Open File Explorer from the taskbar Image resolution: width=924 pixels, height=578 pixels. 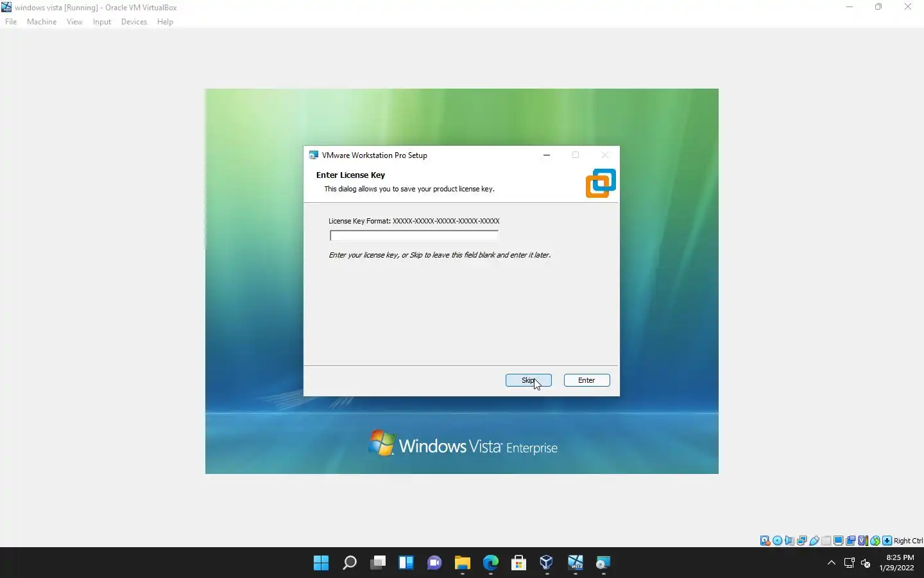462,563
